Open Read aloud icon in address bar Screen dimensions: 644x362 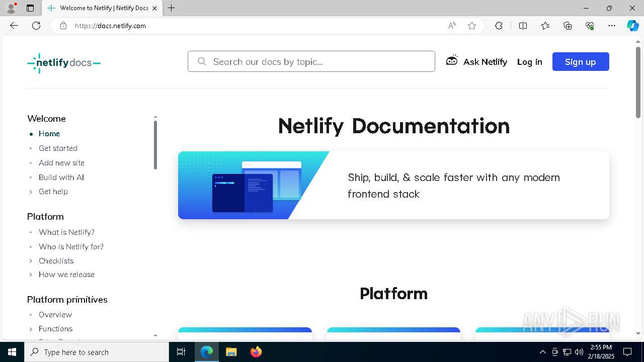pyautogui.click(x=452, y=26)
